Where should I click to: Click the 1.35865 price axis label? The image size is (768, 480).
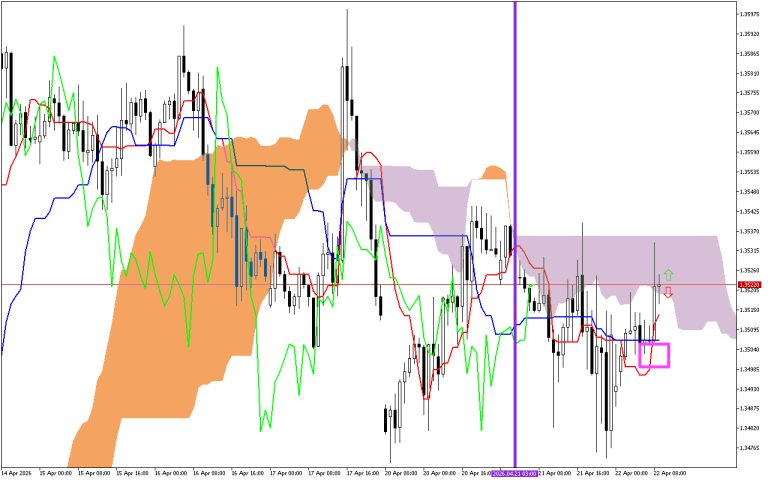[x=749, y=53]
